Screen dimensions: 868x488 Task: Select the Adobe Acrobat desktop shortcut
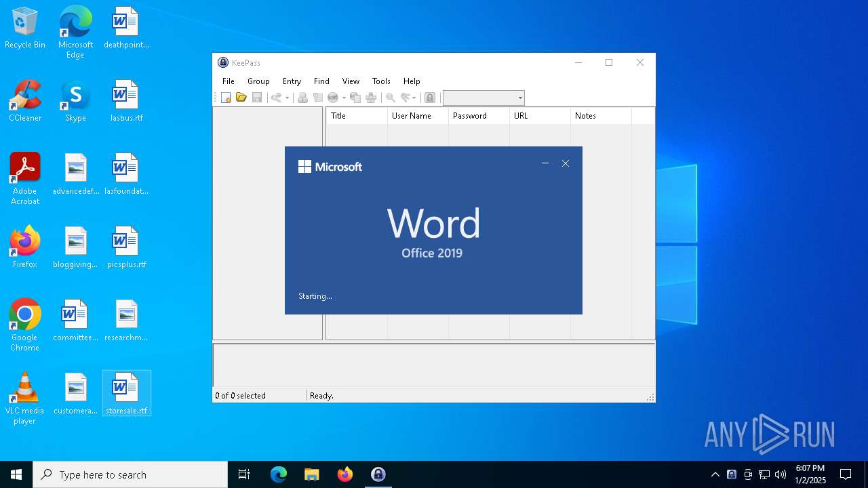(25, 178)
